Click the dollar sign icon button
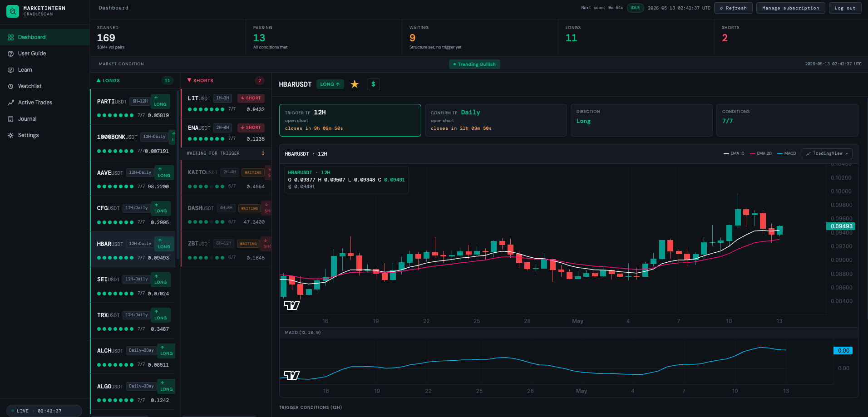Screen dimensions: 868x417 [373, 84]
